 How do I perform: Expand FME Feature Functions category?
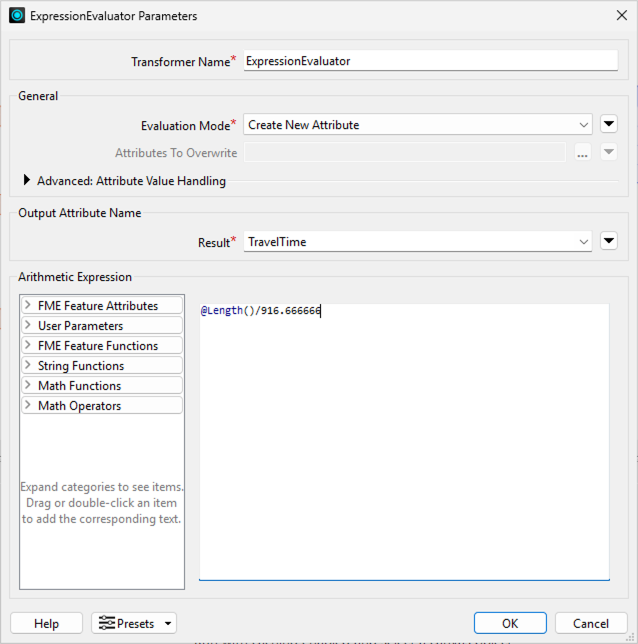pyautogui.click(x=102, y=346)
